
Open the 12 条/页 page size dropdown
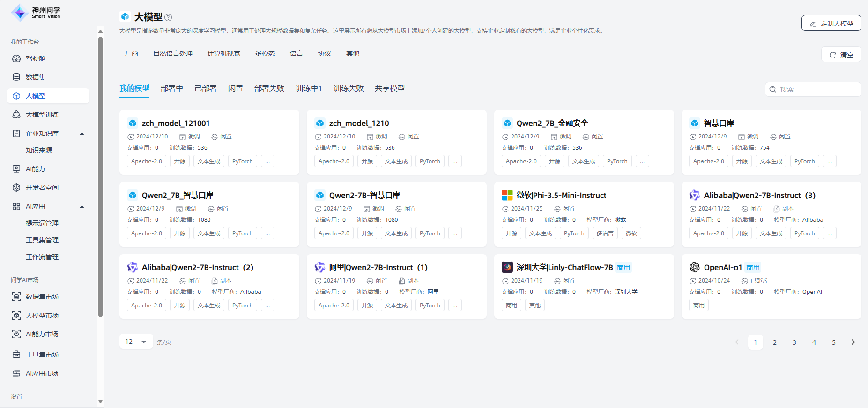[136, 342]
